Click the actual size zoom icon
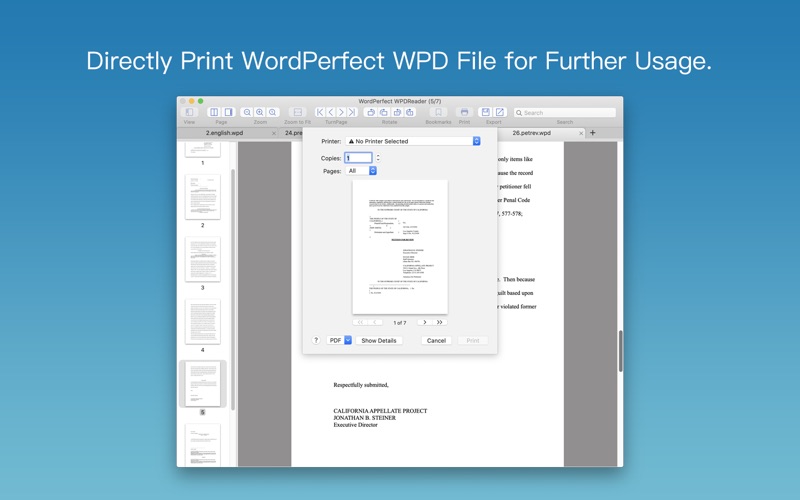Screen dimensions: 800x500 273,112
